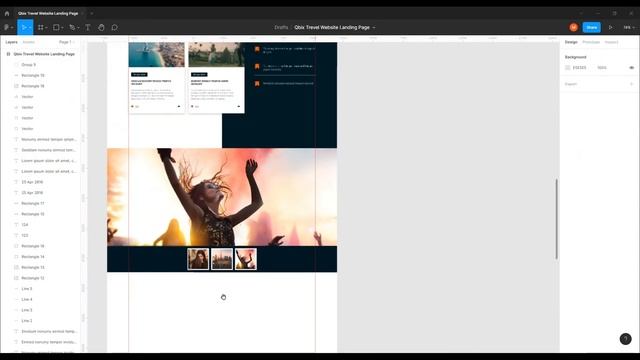
Task: Switch to the Prototype tab
Action: click(x=591, y=42)
